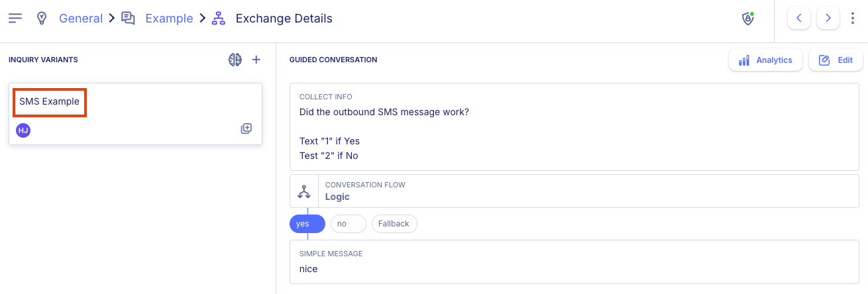
Task: Click the Conversation Flow logic branch icon
Action: point(304,191)
